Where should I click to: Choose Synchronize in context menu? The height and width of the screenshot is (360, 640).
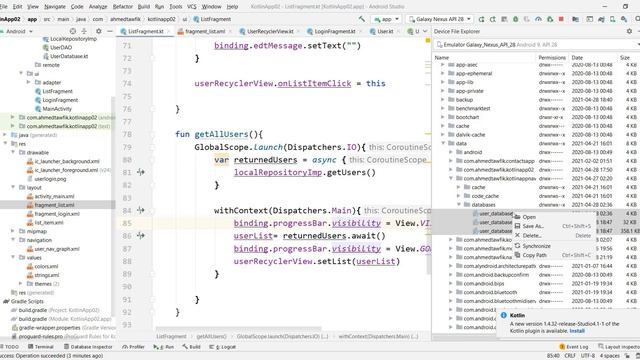tap(553, 246)
